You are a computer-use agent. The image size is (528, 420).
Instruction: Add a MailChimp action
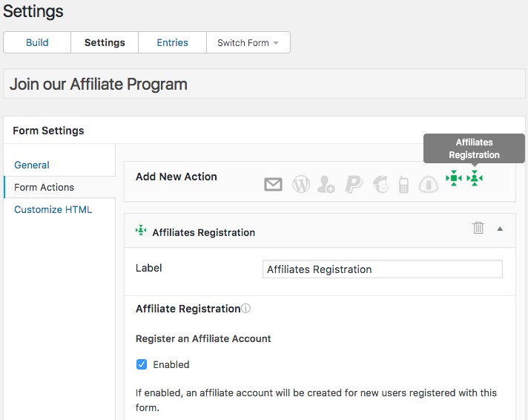381,184
